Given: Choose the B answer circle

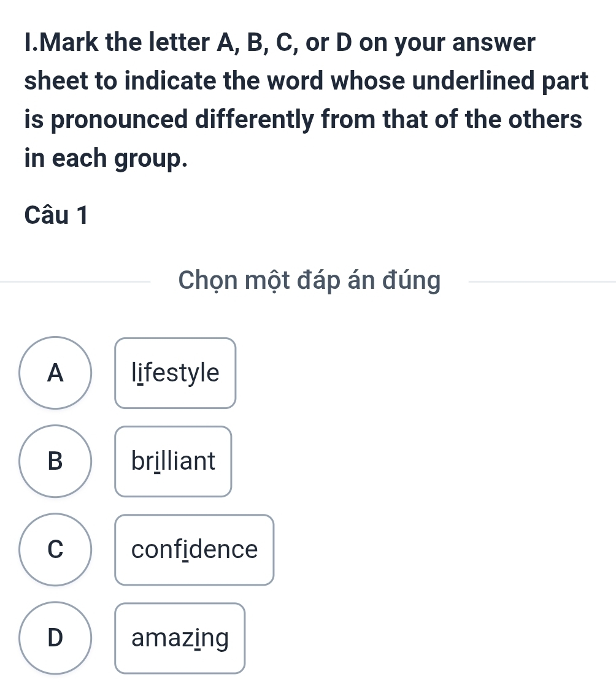Looking at the screenshot, I should pos(56,461).
